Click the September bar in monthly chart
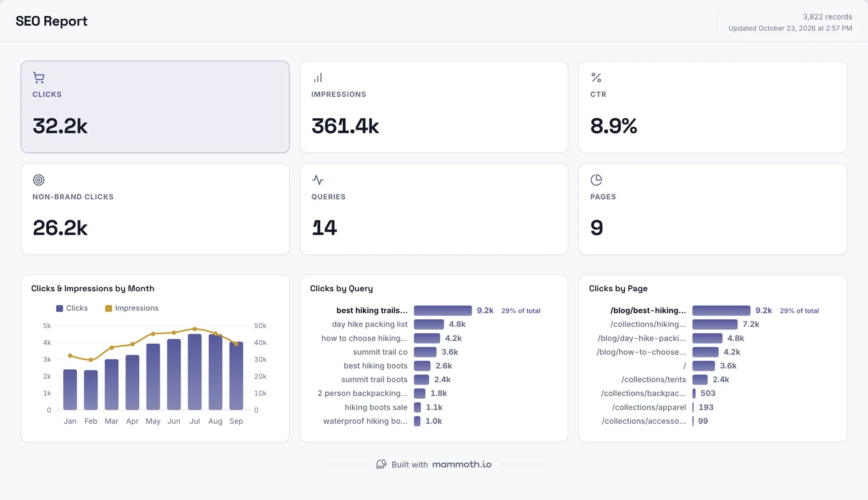The width and height of the screenshot is (868, 500). (x=236, y=376)
